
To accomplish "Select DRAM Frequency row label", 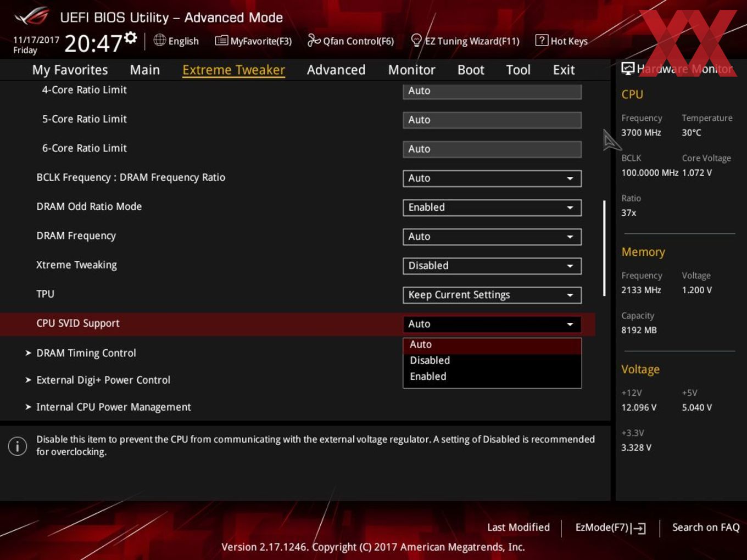I will point(76,236).
